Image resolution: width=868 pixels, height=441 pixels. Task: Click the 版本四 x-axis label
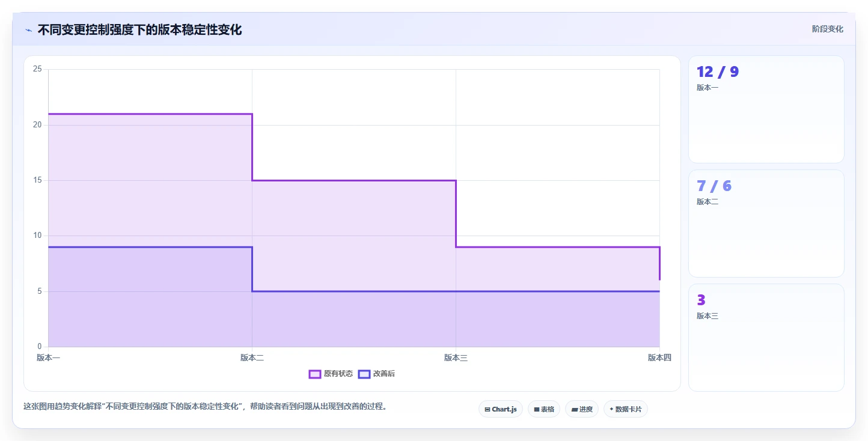coord(659,358)
